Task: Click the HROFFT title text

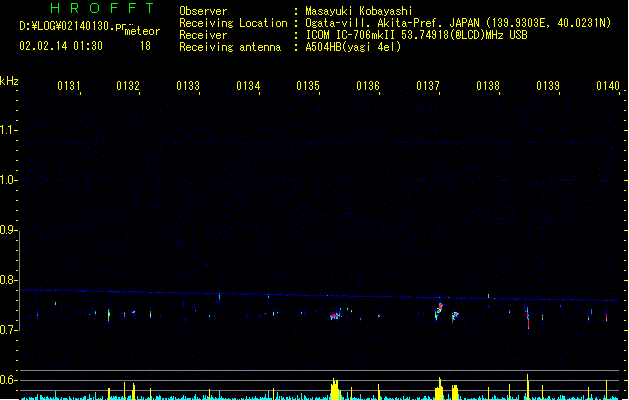Action: point(102,8)
